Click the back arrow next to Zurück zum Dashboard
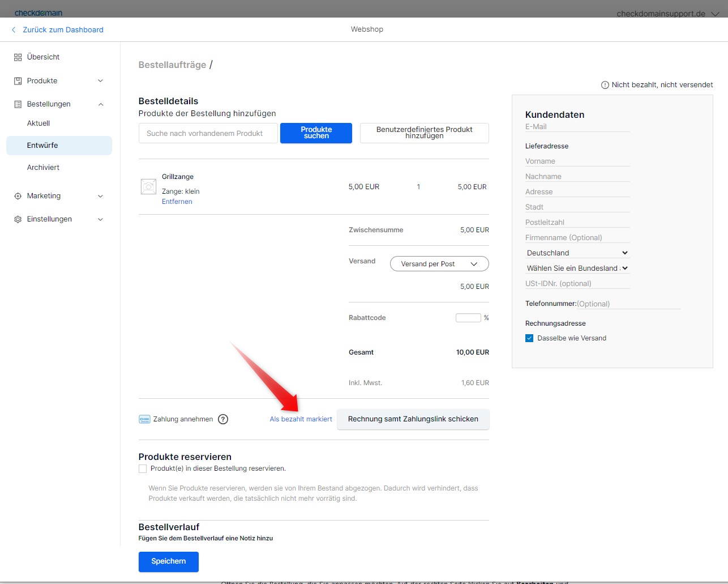 (x=14, y=30)
